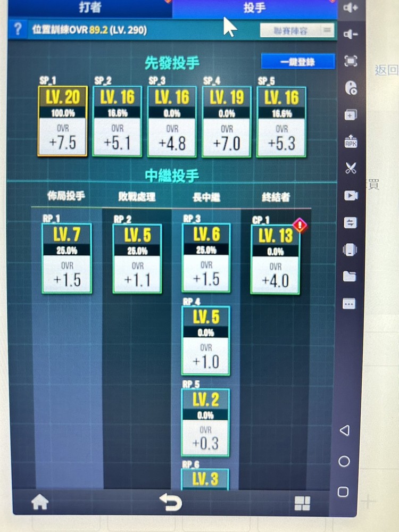
Task: Click Android home circle button
Action: (344, 461)
